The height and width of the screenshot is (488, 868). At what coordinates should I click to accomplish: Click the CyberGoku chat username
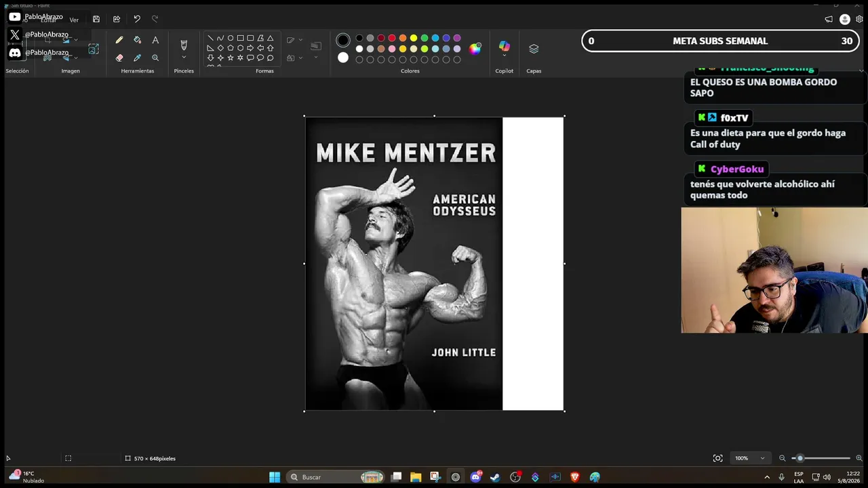point(737,169)
